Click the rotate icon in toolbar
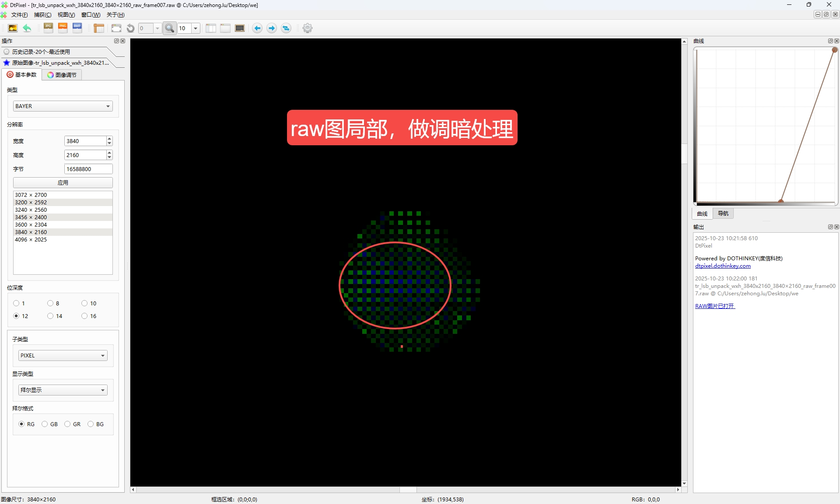Viewport: 840px width, 504px height. pyautogui.click(x=130, y=28)
